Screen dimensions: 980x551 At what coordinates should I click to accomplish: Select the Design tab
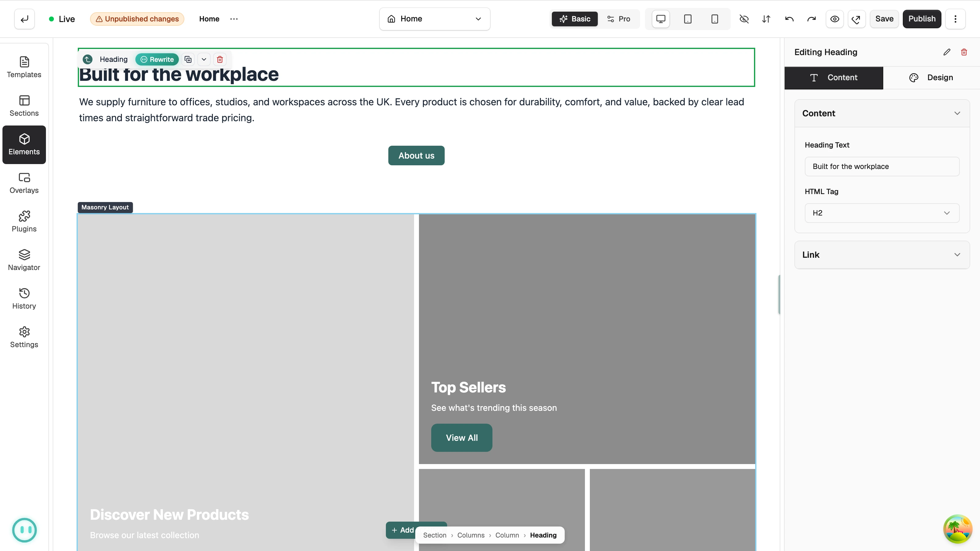tap(931, 77)
